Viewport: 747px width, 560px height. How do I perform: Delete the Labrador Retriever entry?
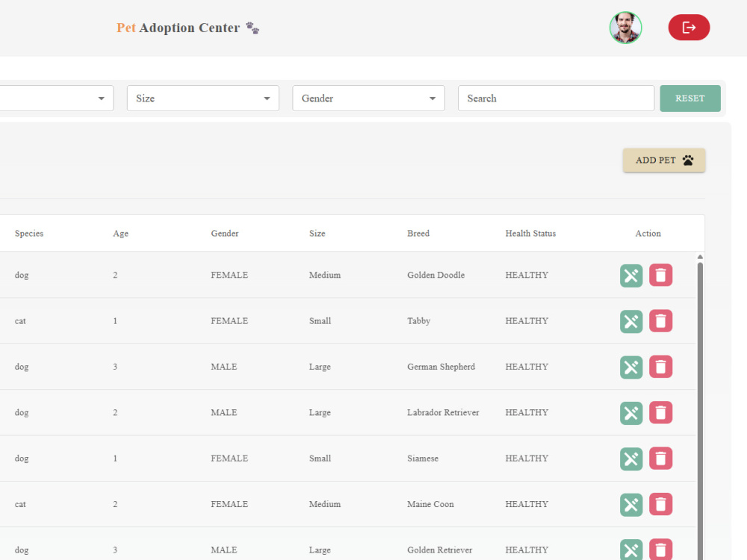661,412
